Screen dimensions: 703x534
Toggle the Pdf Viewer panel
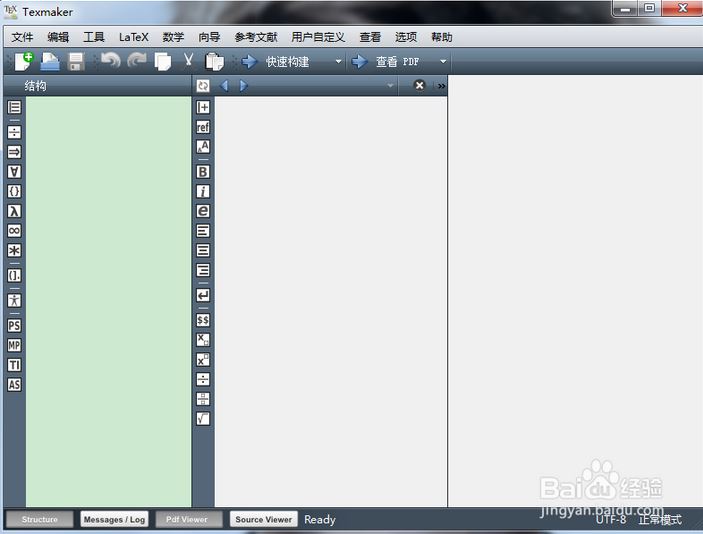(x=188, y=519)
